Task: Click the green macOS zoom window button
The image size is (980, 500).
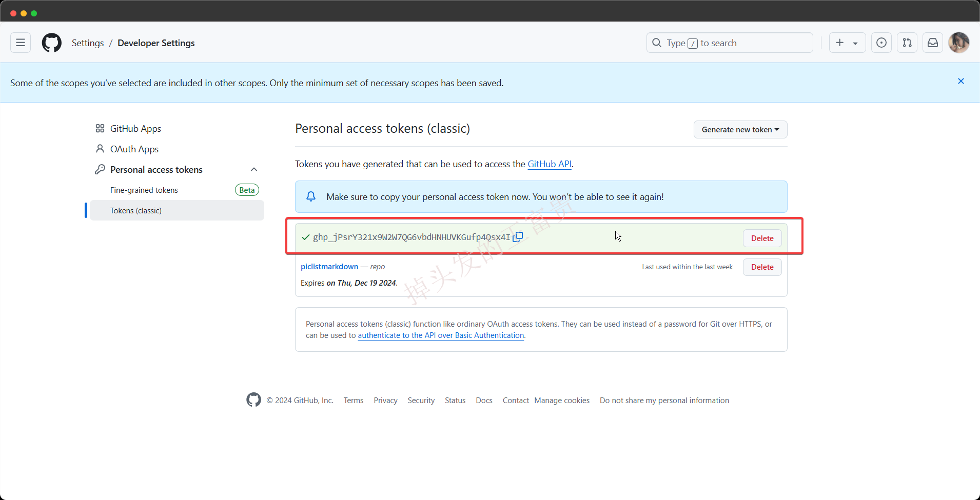Action: click(34, 13)
